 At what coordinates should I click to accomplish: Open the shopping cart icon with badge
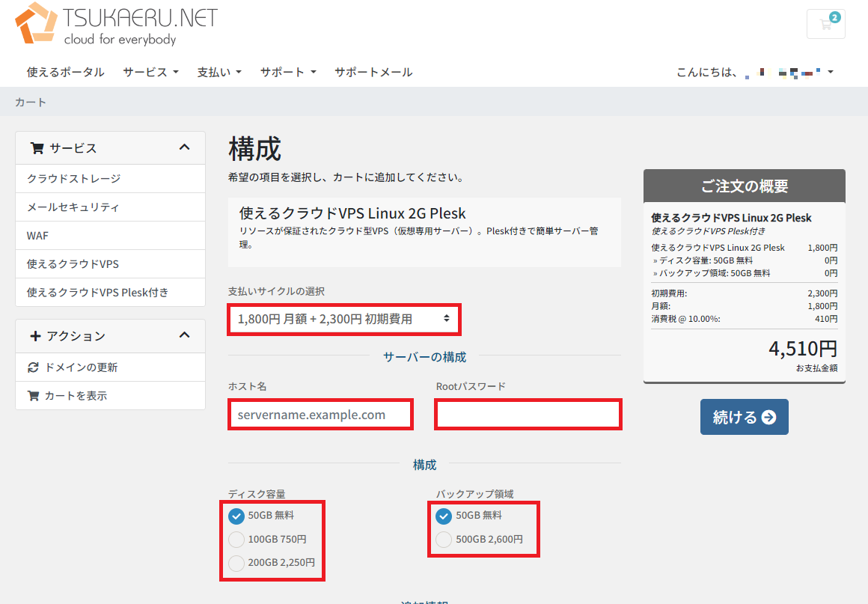point(825,24)
